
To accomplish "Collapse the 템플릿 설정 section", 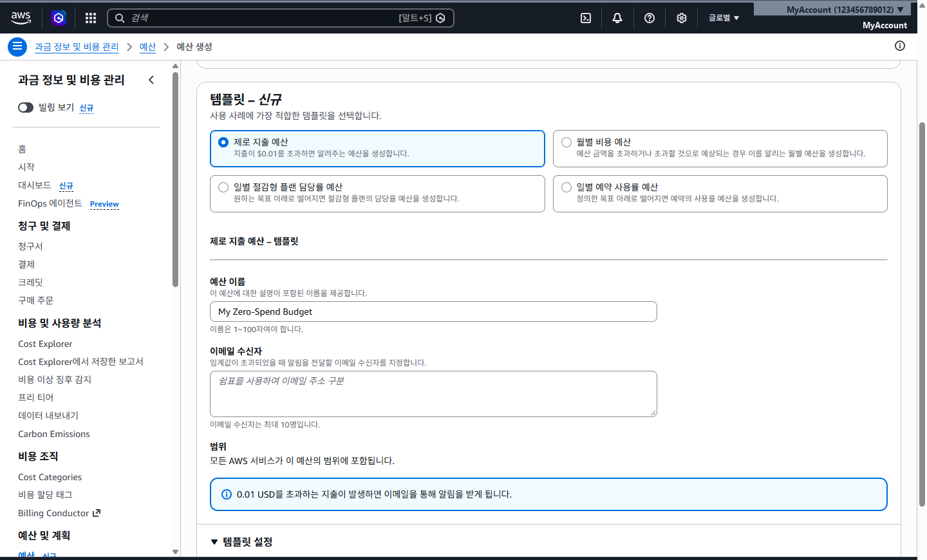I will pyautogui.click(x=241, y=542).
